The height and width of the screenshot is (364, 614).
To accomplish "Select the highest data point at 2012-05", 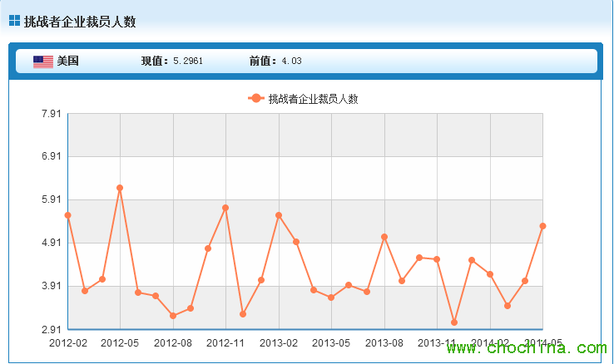I will [120, 188].
